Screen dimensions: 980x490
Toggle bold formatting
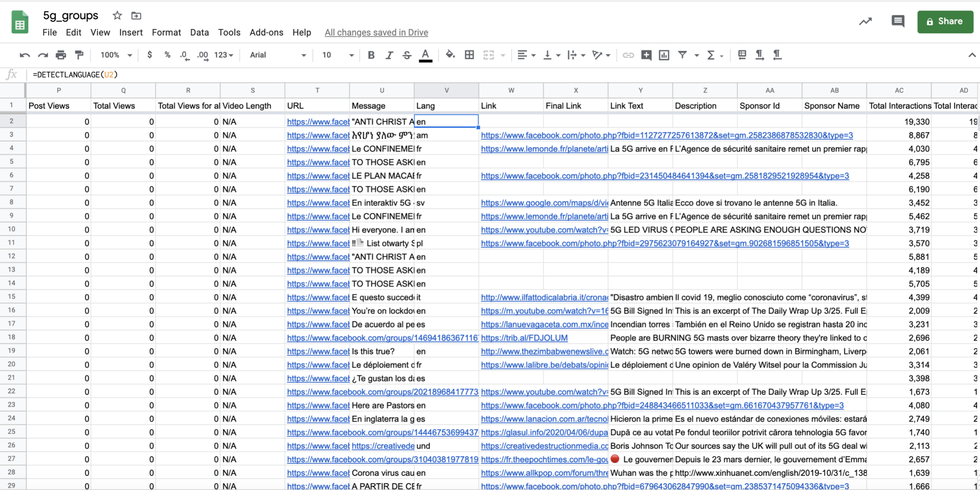pyautogui.click(x=371, y=55)
